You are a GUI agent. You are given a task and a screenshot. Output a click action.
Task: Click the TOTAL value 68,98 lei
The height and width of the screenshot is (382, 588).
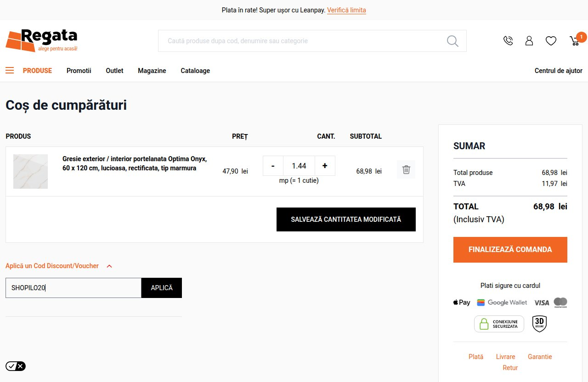(550, 207)
